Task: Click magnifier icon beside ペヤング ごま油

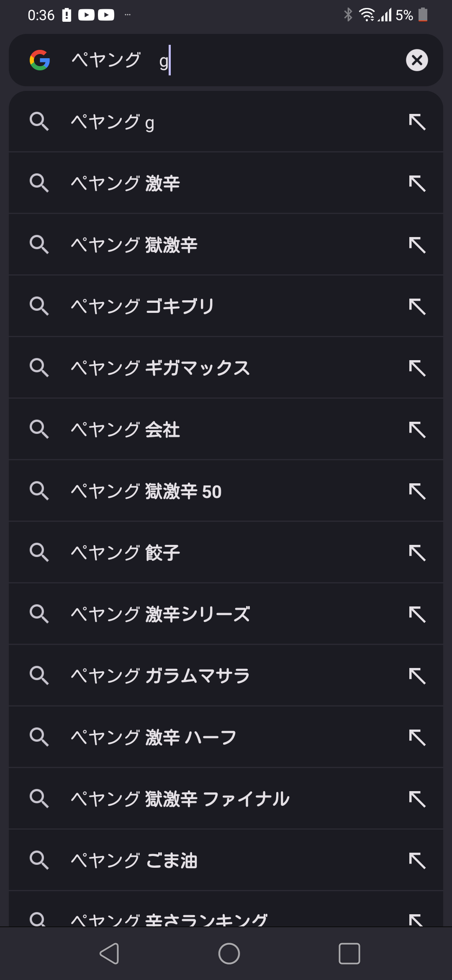Action: click(x=39, y=860)
